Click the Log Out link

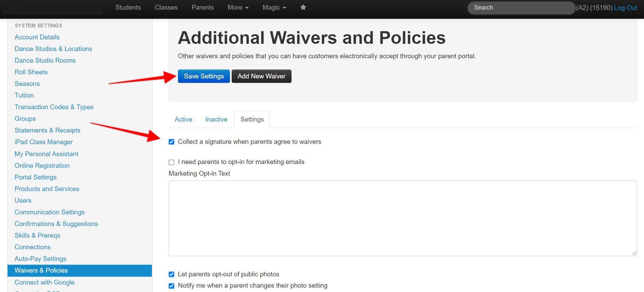pyautogui.click(x=625, y=8)
